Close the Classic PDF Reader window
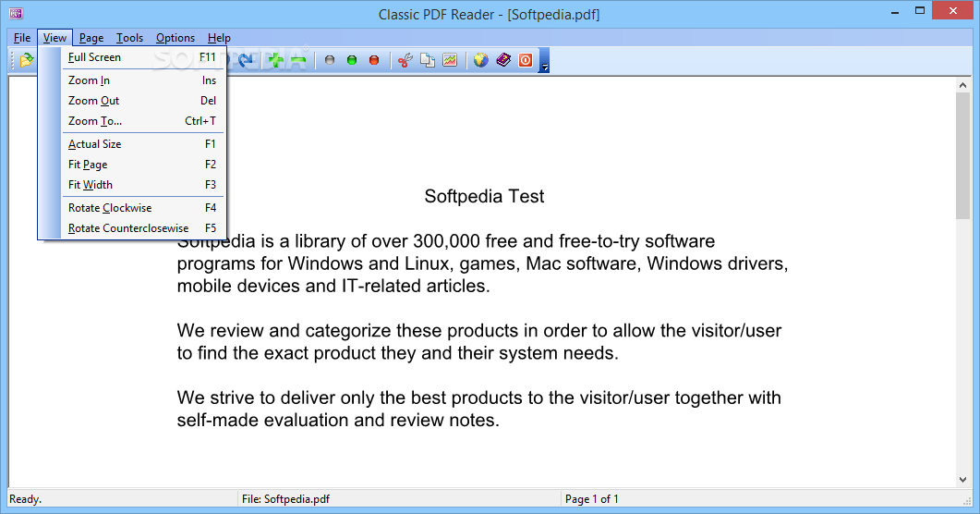Screen dimensions: 980x514 953,10
